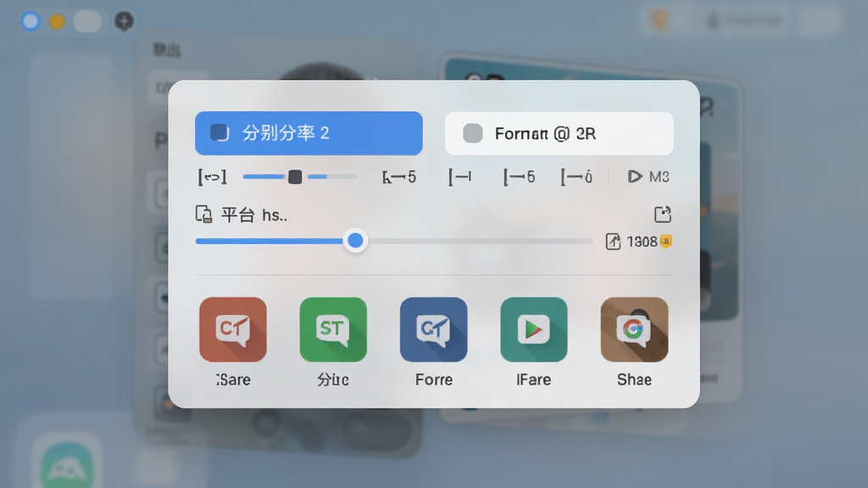
Task: Switch to the white "@ 2R" format tab
Action: pyautogui.click(x=559, y=133)
